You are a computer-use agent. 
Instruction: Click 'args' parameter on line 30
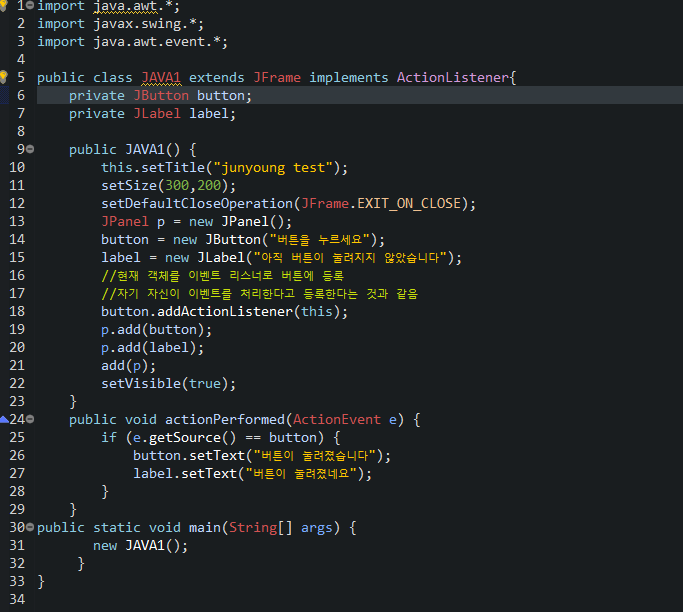point(317,527)
